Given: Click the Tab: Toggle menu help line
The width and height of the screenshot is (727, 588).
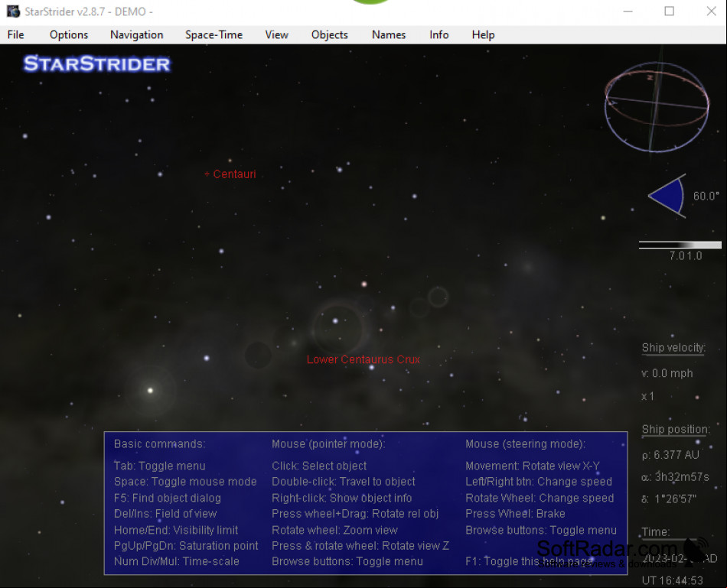Looking at the screenshot, I should 159,466.
